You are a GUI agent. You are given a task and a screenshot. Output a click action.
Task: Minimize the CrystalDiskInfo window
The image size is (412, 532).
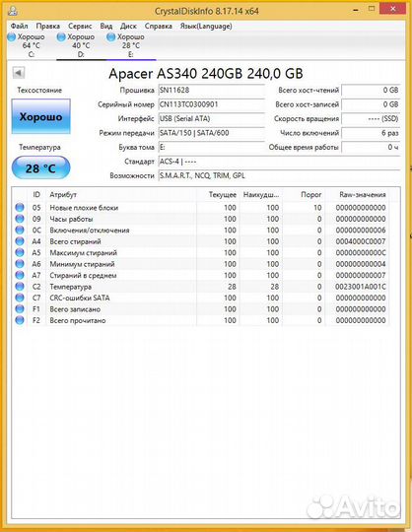pos(356,10)
